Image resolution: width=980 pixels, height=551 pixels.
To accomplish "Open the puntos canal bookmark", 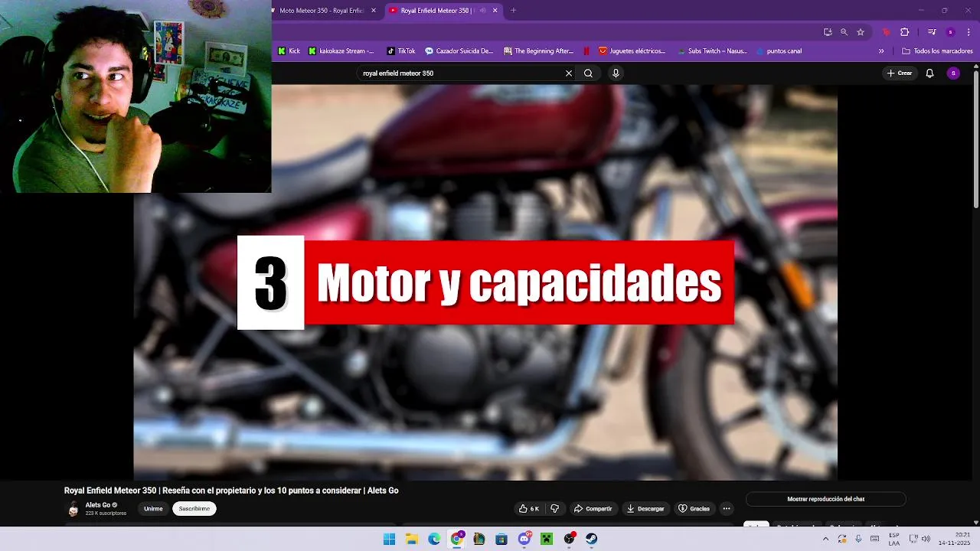I will point(779,51).
